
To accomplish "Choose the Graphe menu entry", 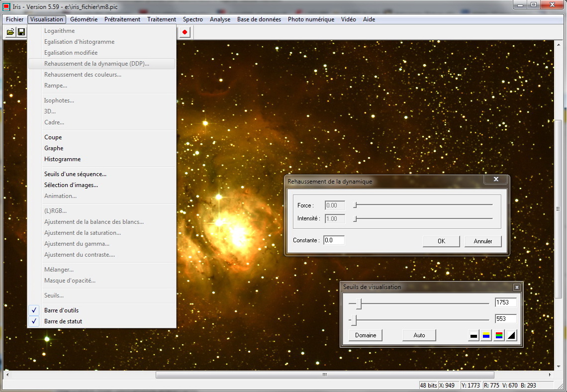I will (102, 148).
